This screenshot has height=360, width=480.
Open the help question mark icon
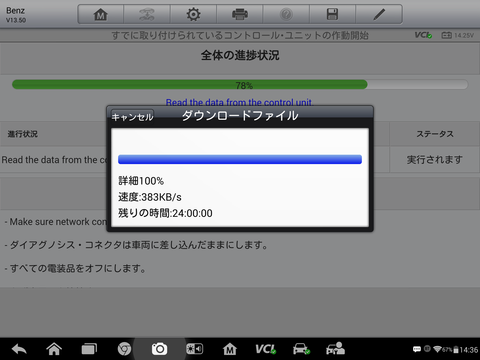tap(286, 14)
